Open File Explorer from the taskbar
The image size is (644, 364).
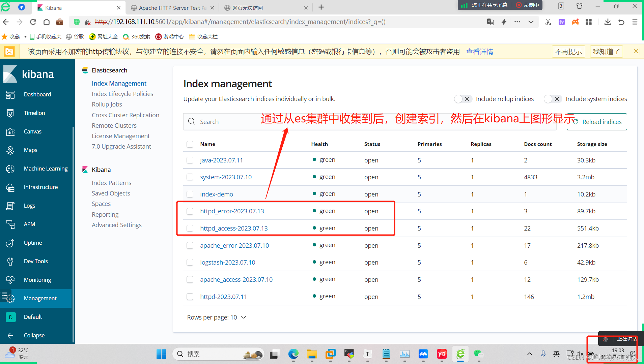coord(312,354)
